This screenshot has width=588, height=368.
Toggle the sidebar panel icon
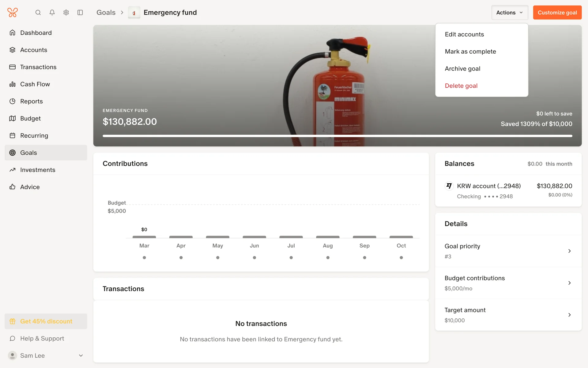[80, 13]
